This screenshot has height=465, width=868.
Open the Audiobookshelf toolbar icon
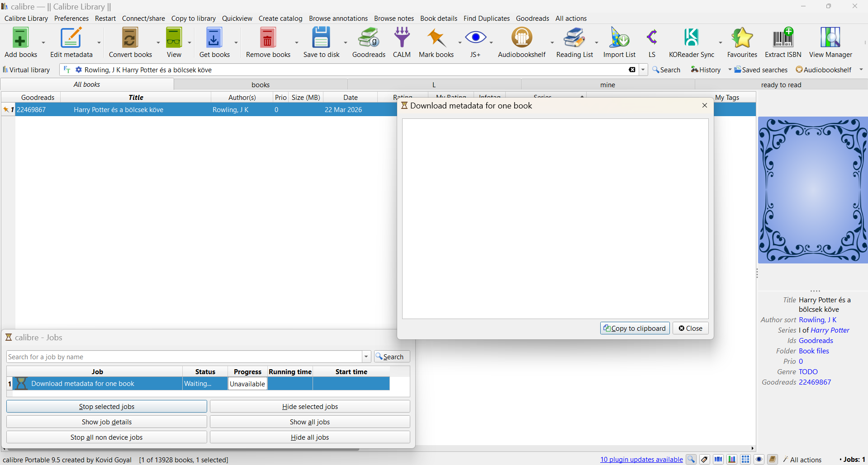(x=522, y=38)
